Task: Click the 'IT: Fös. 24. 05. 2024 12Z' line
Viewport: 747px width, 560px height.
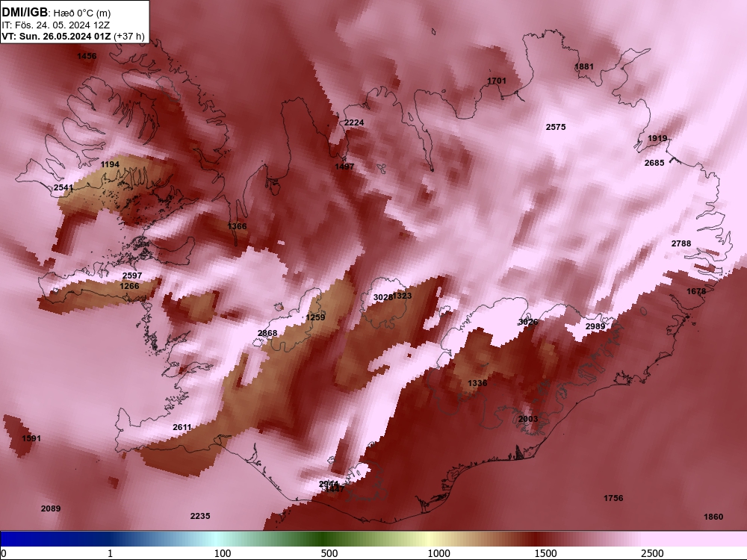Action: [56, 25]
